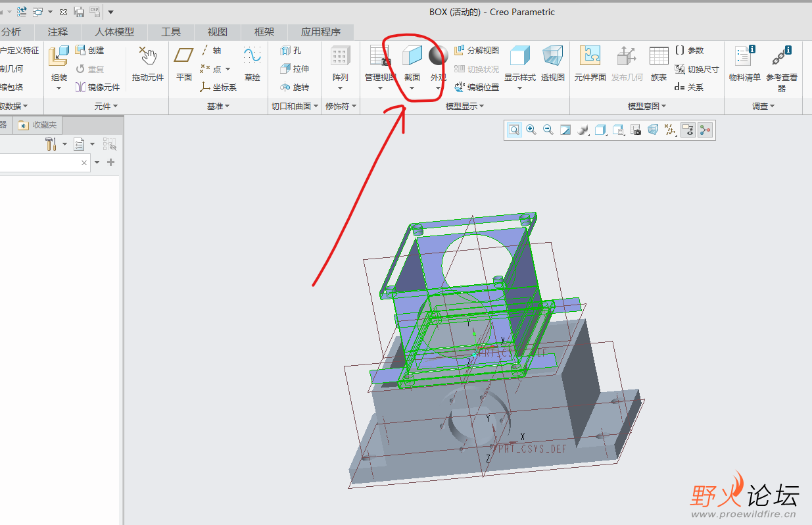The width and height of the screenshot is (812, 525).
Task: Start the 草绘 (Sketch) tool
Action: [252, 63]
